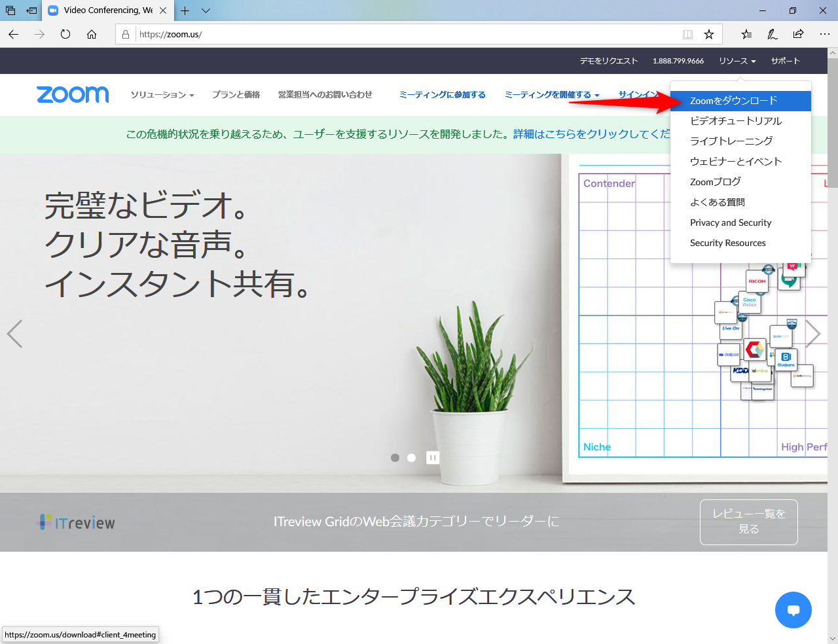Click scrollbar down arrow

[x=833, y=638]
